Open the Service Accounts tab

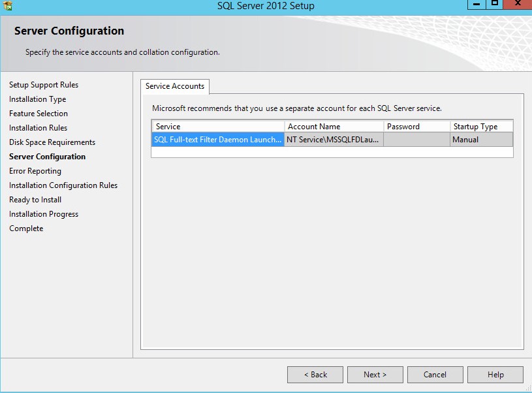(x=175, y=86)
